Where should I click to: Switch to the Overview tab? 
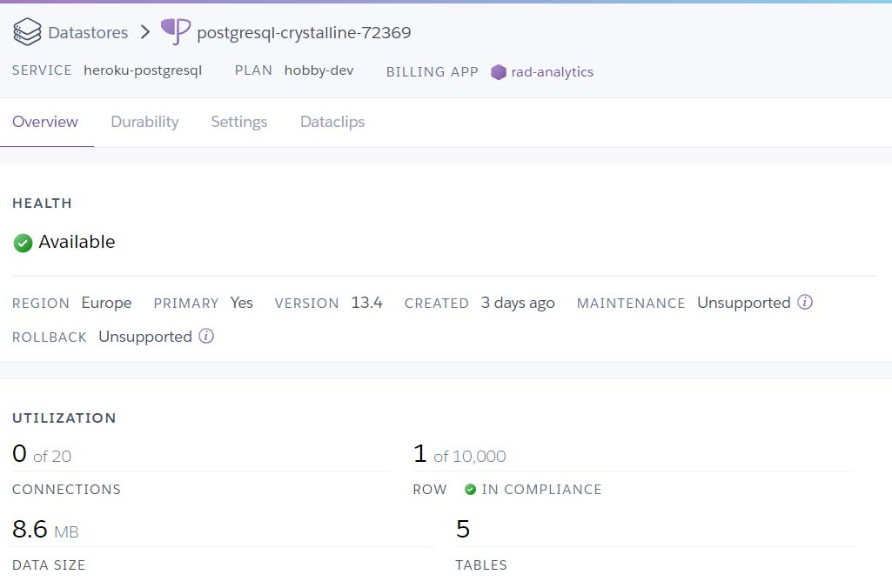pyautogui.click(x=45, y=122)
